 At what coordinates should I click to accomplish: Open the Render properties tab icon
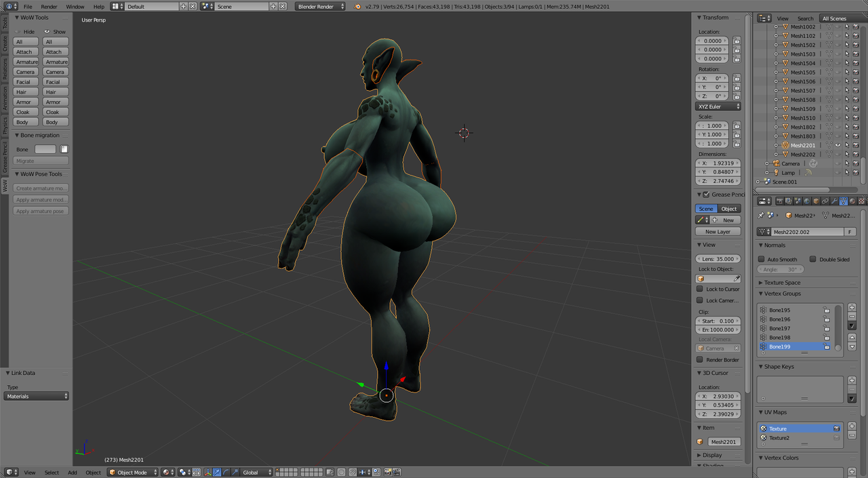tap(780, 201)
